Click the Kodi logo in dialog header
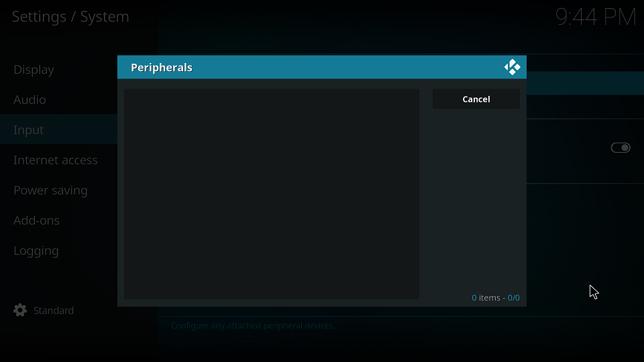 point(512,67)
